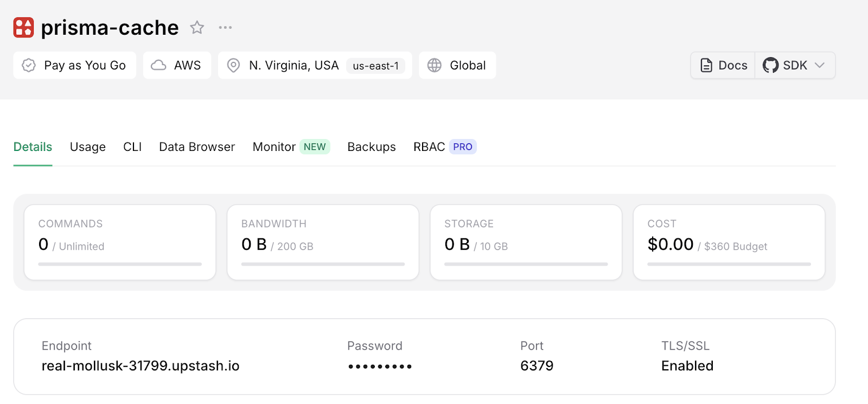Screen dimensions: 868x404
Task: Click the location pin icon for N. Virginia
Action: 233,65
